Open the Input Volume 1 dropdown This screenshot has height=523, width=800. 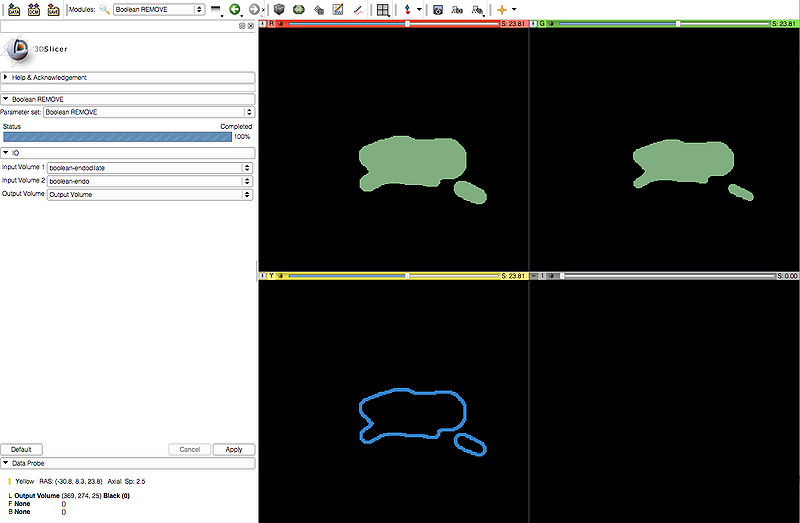[149, 168]
